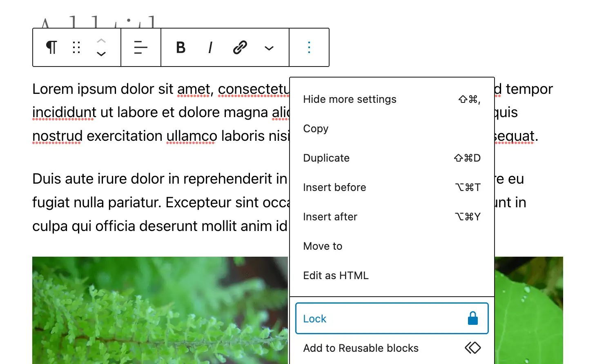
Task: Select Add to Reusable blocks
Action: [x=392, y=348]
